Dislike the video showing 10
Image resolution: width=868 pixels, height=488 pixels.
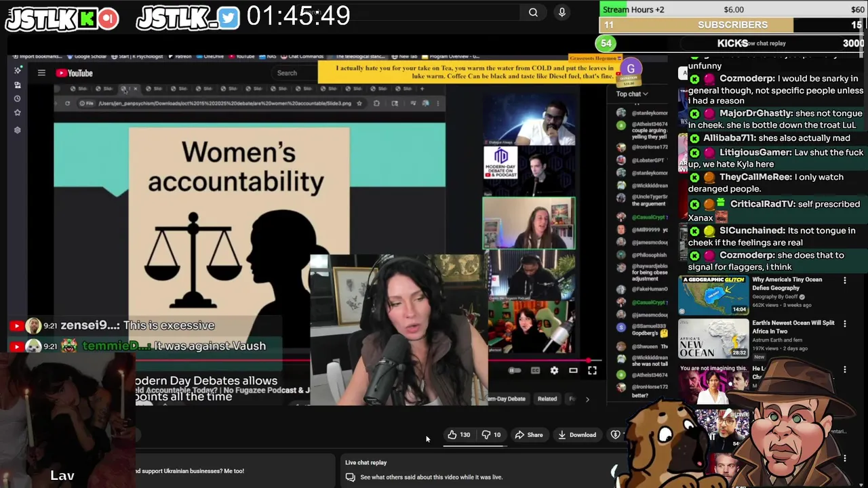491,434
